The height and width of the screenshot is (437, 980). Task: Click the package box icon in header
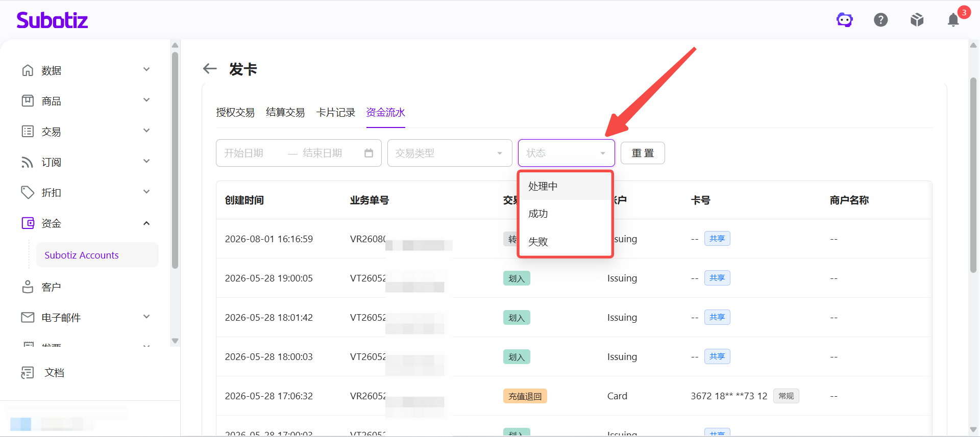[917, 20]
